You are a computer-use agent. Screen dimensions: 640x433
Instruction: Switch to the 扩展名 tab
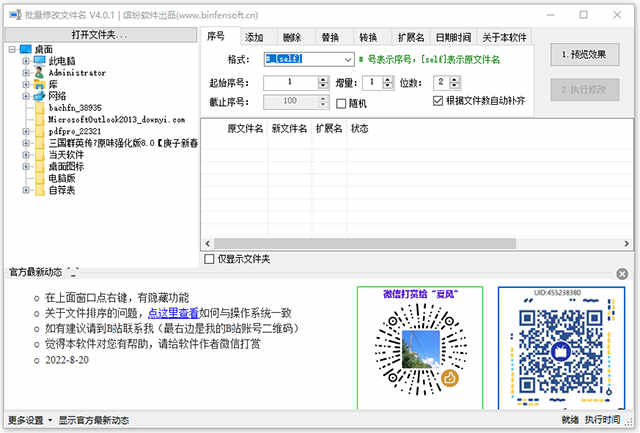[411, 38]
